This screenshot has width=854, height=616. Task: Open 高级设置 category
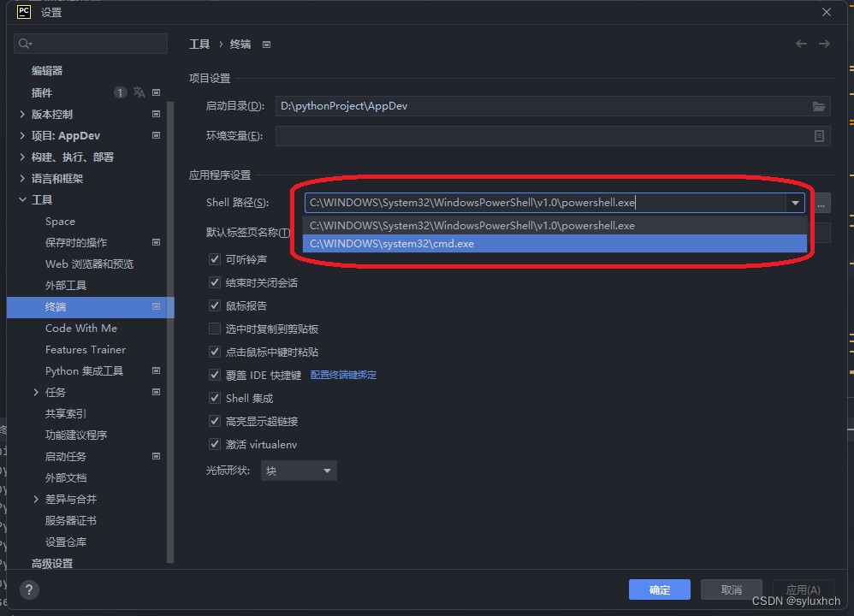[x=52, y=563]
